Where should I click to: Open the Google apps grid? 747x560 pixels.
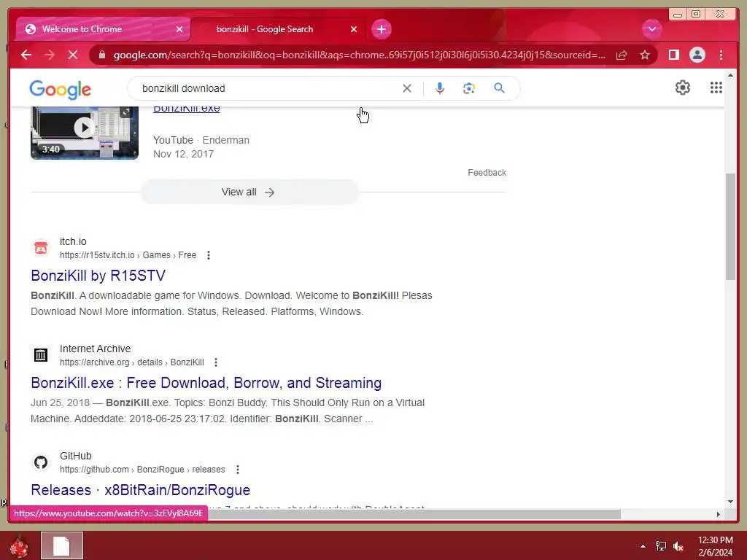tap(716, 87)
